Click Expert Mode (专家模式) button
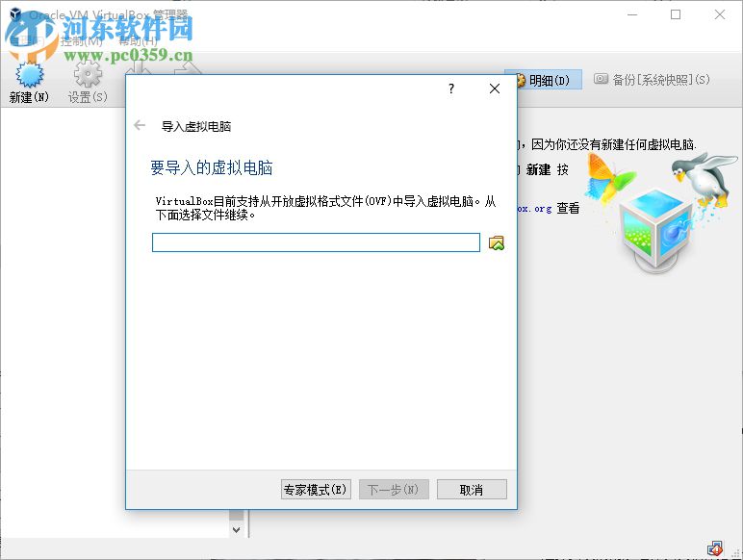 (x=316, y=490)
